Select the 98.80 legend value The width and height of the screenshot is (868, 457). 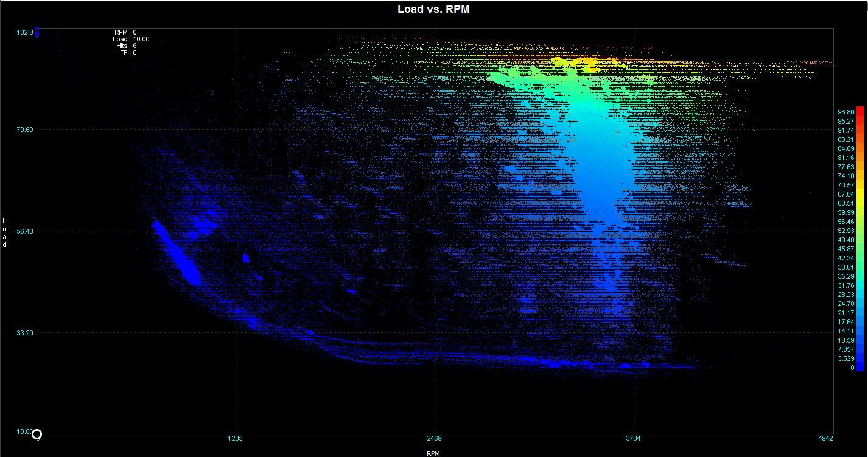pyautogui.click(x=845, y=112)
